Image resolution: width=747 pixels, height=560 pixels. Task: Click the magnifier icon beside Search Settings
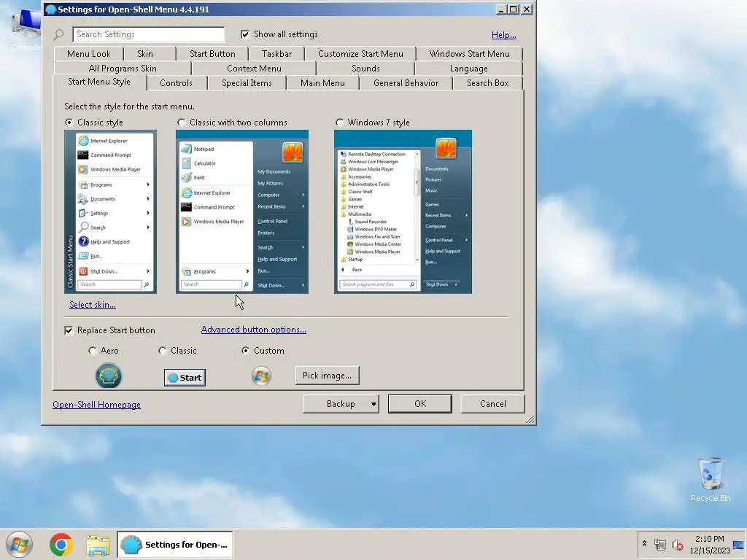pyautogui.click(x=58, y=34)
